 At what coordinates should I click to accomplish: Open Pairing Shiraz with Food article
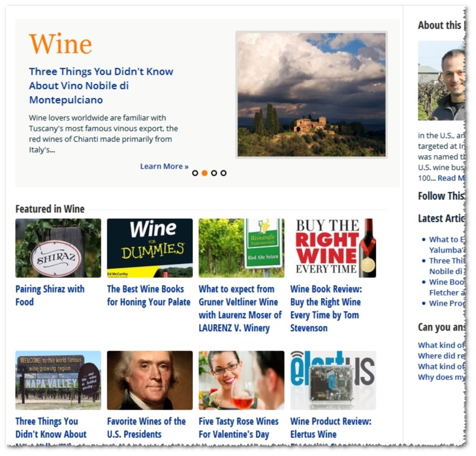(x=50, y=295)
